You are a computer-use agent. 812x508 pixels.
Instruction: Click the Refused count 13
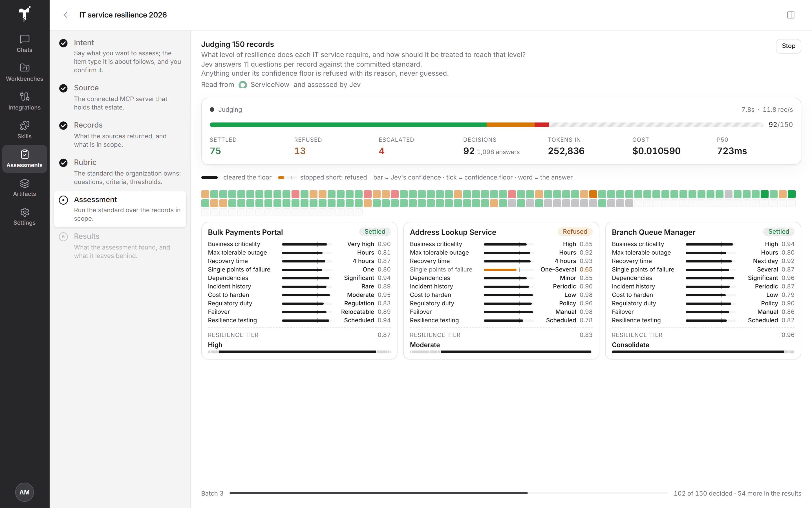[x=300, y=151]
